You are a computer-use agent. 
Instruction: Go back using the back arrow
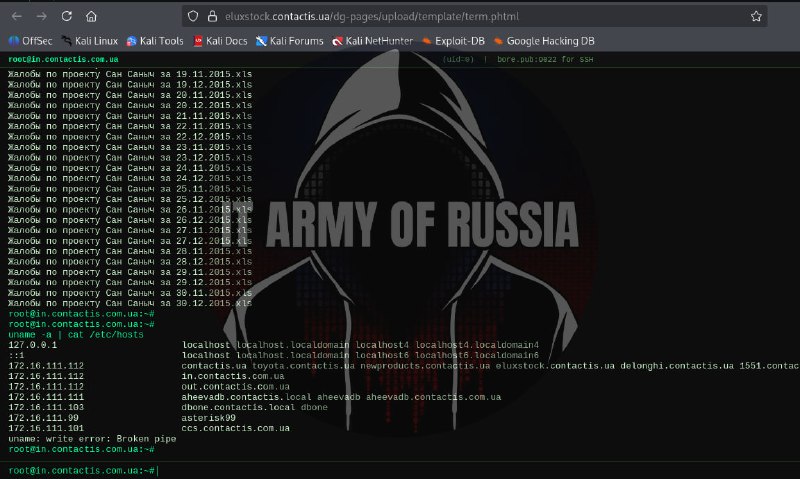[x=17, y=16]
